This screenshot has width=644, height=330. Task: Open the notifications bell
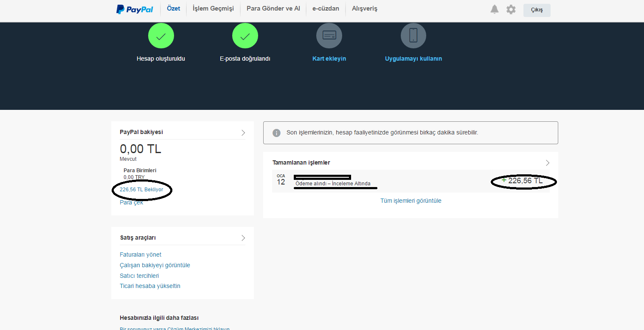click(x=495, y=9)
